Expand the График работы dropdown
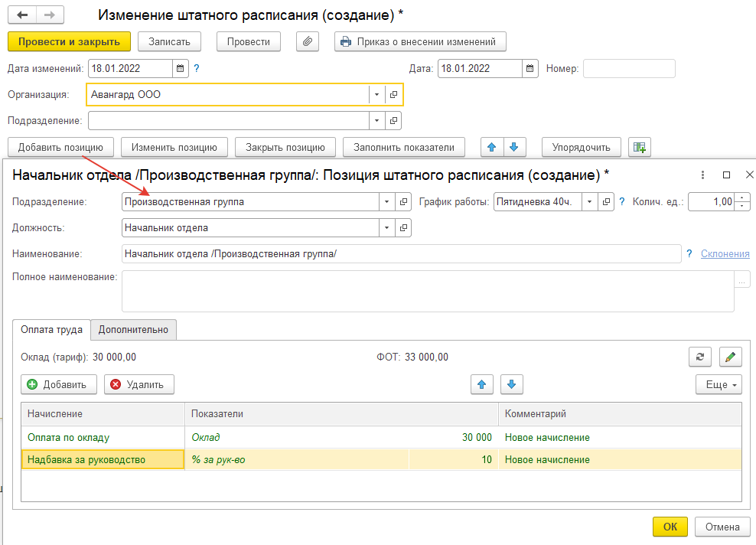Image resolution: width=756 pixels, height=545 pixels. pyautogui.click(x=590, y=202)
